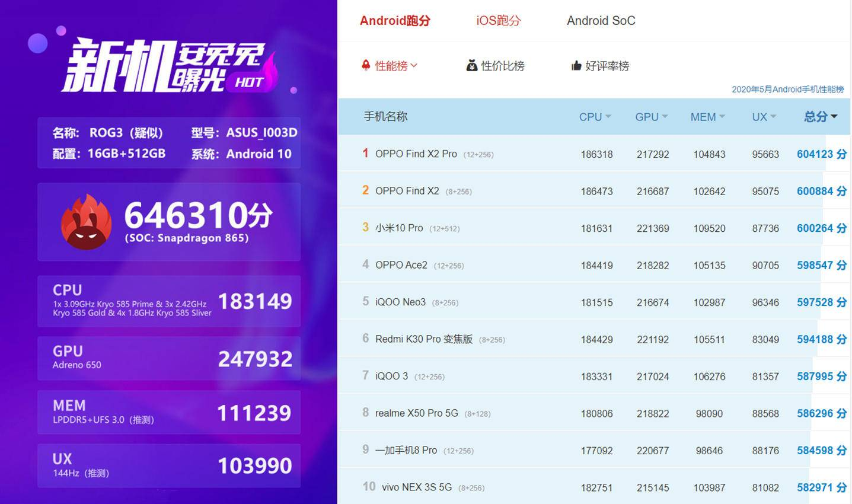Switch to the Android跑分 tab

pyautogui.click(x=395, y=21)
